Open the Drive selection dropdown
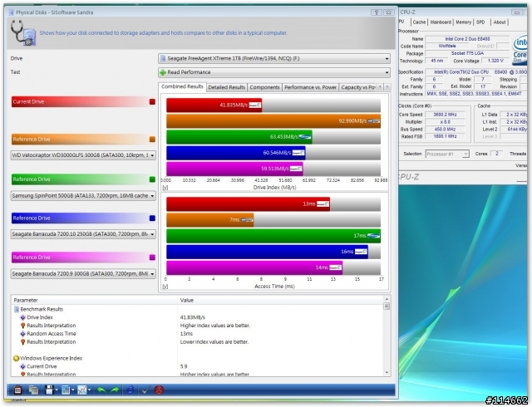Screen dimensions: 532x407 pyautogui.click(x=274, y=59)
